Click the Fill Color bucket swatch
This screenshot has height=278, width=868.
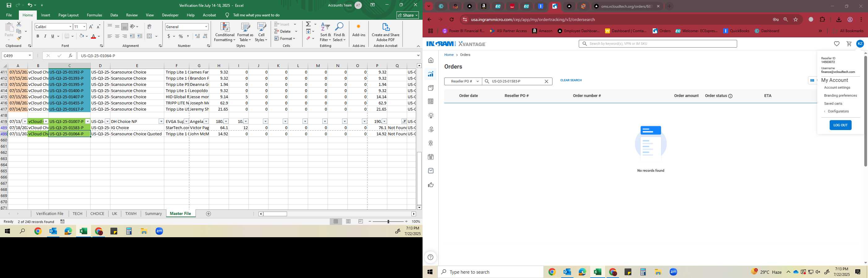pos(81,36)
